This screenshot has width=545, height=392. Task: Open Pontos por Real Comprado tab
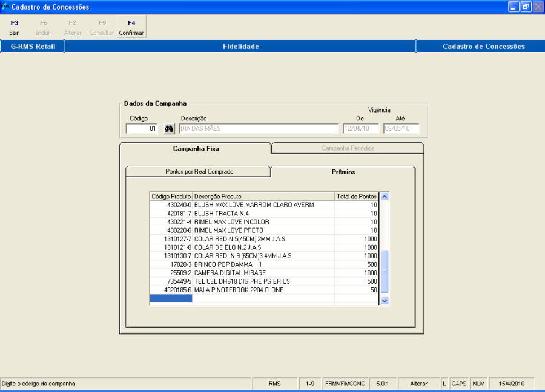point(199,172)
